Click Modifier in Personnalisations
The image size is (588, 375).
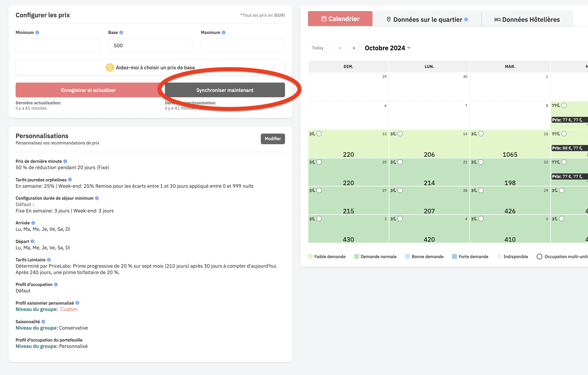(273, 139)
